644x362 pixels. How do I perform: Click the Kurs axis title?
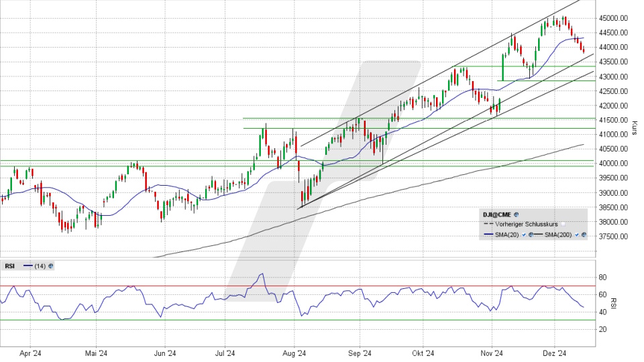pos(634,128)
